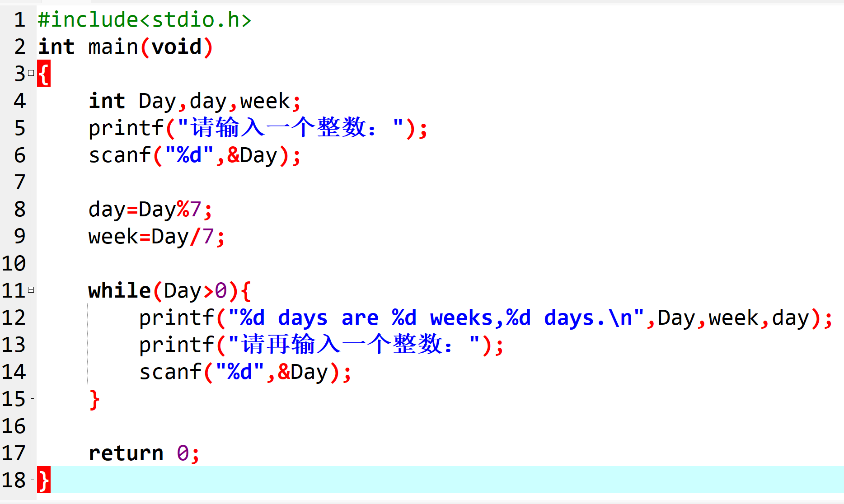Click the 'while' keyword

[119, 290]
